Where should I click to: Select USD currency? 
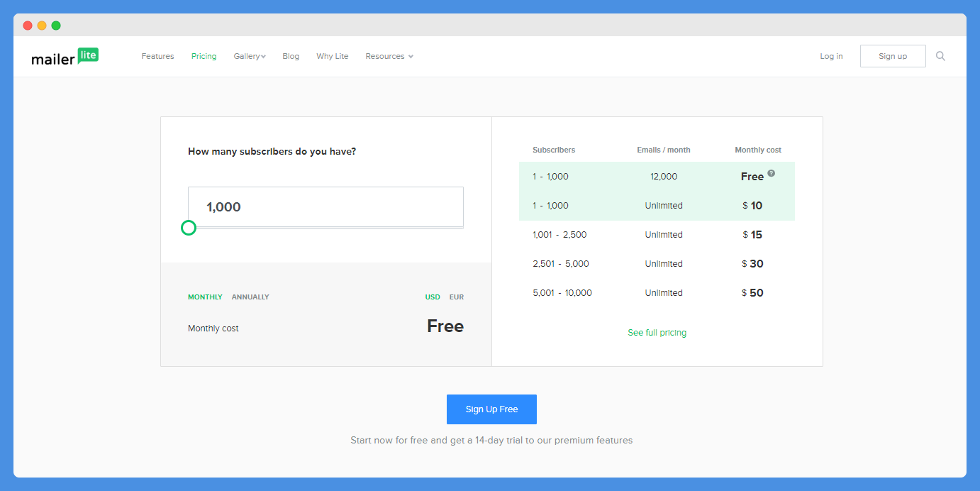pyautogui.click(x=433, y=297)
